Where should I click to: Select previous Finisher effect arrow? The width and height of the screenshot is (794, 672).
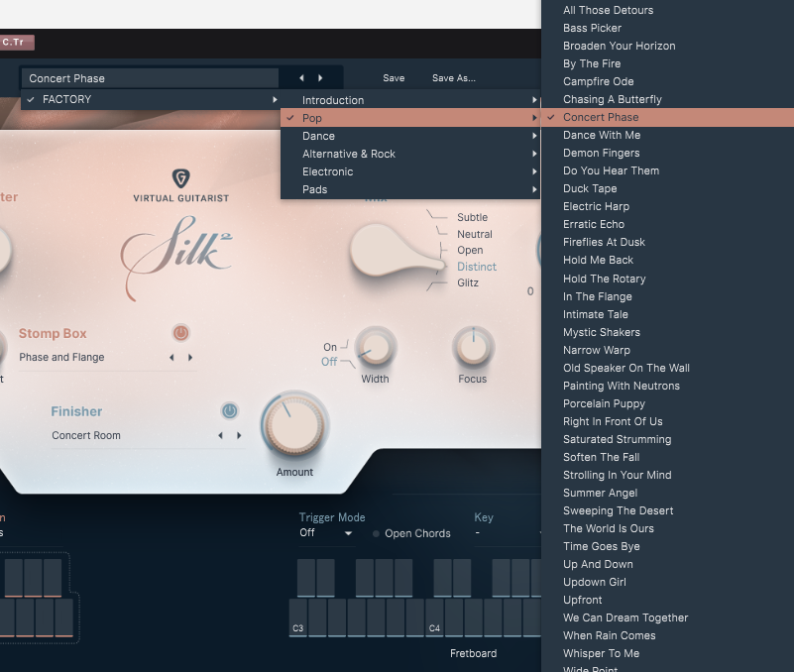(220, 435)
